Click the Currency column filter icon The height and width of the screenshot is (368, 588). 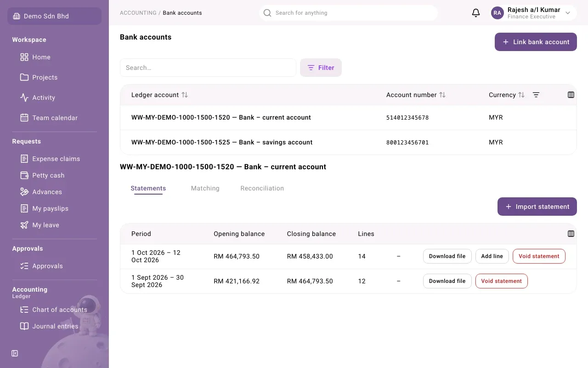pos(536,95)
